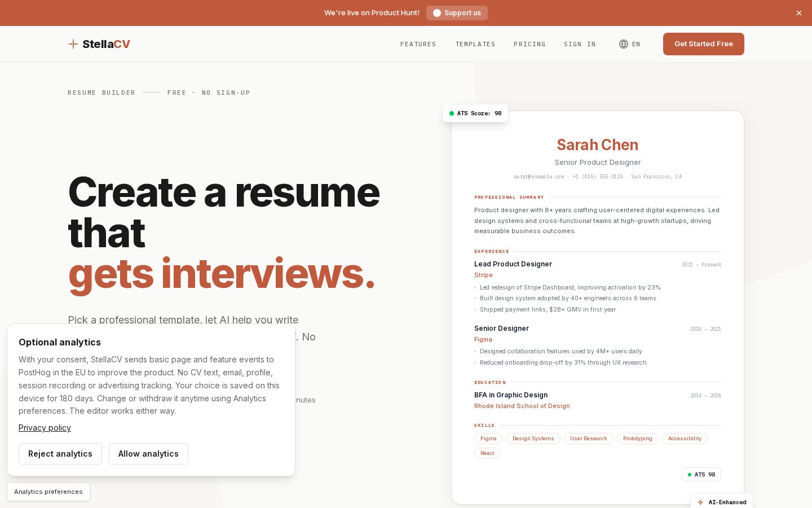Click the AI-Enhanced sparkle icon
Image resolution: width=812 pixels, height=508 pixels.
(x=700, y=502)
